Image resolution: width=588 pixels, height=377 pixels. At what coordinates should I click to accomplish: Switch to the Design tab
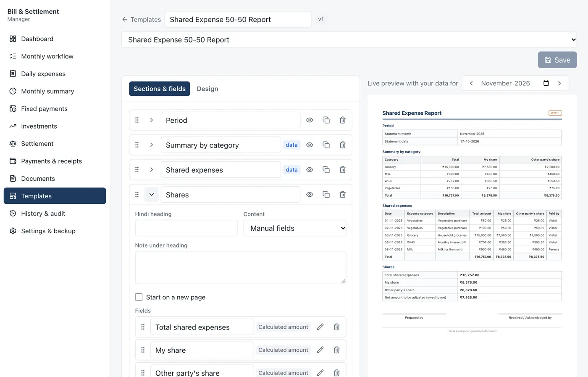207,89
